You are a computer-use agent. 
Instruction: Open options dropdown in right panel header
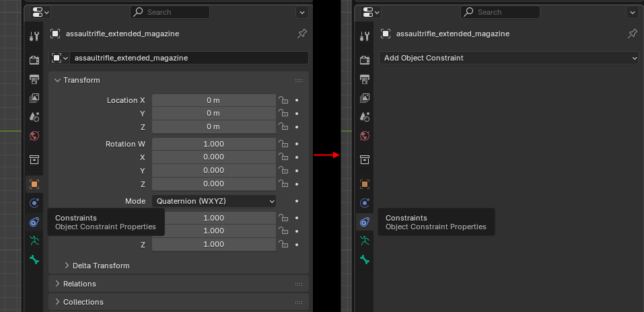click(633, 12)
